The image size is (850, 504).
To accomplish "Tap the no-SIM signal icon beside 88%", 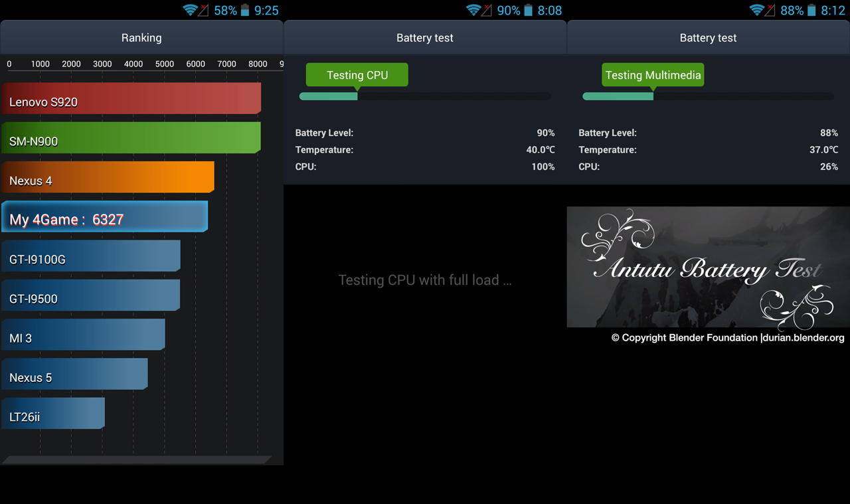I will pos(770,10).
